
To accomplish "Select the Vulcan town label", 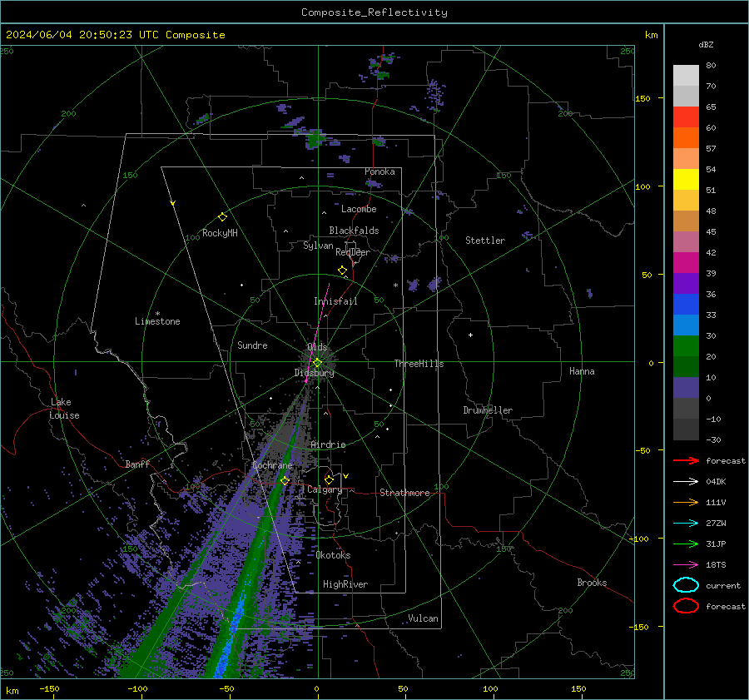I will pos(423,618).
